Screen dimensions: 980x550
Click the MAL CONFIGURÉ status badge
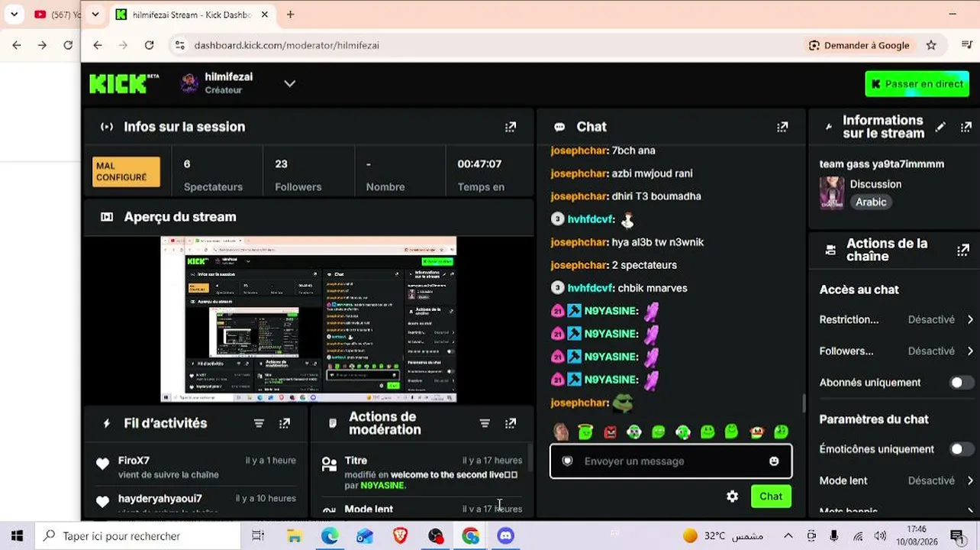[126, 172]
